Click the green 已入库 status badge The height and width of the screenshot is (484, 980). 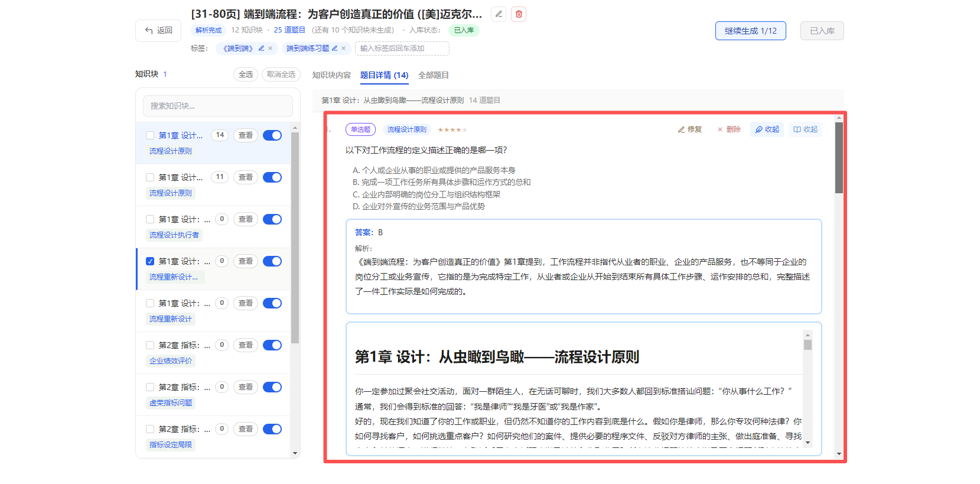click(x=464, y=30)
